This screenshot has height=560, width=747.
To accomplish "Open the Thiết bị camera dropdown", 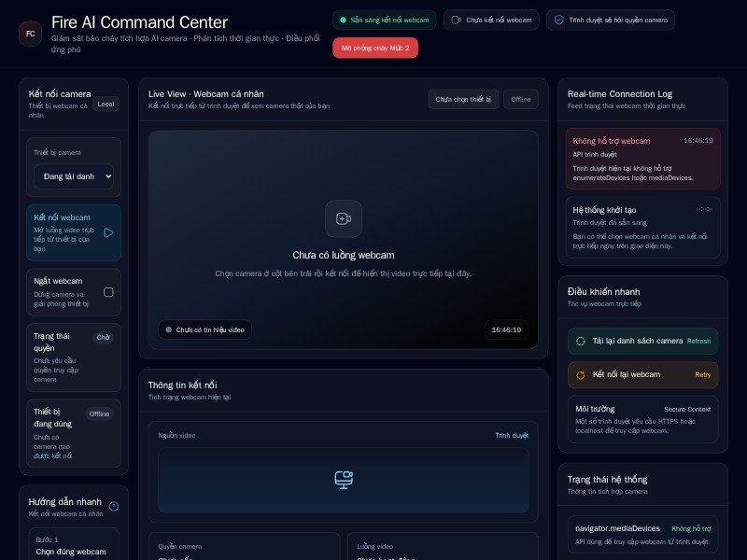I will click(74, 176).
